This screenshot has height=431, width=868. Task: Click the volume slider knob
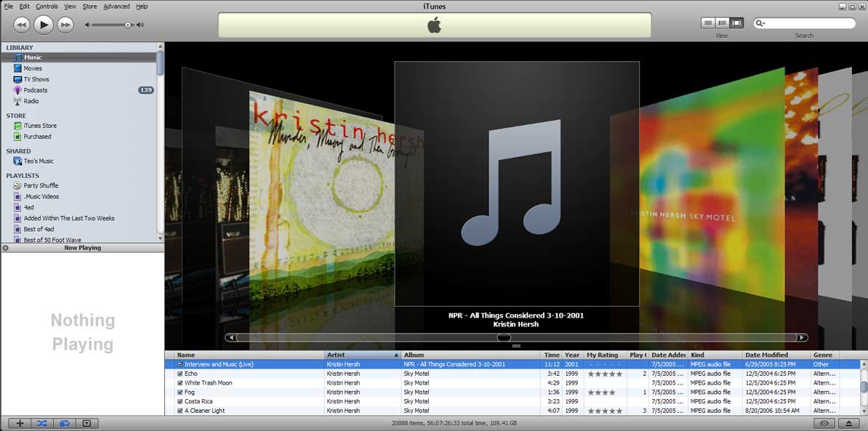(x=128, y=25)
